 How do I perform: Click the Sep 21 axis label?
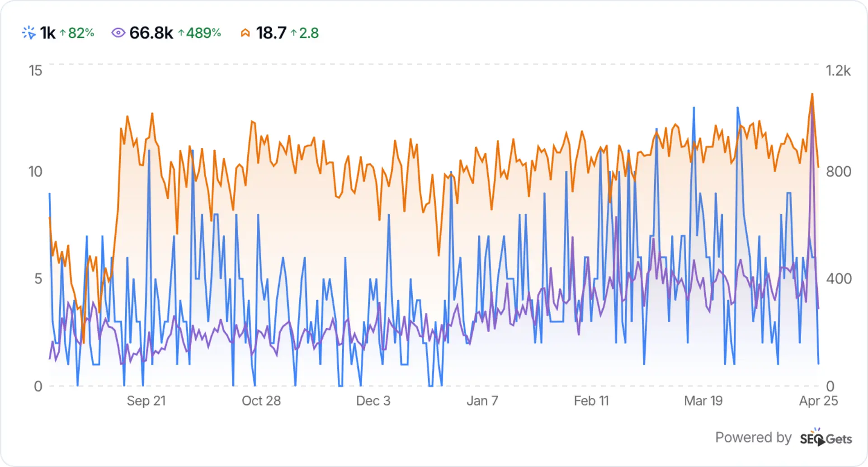[x=146, y=401]
